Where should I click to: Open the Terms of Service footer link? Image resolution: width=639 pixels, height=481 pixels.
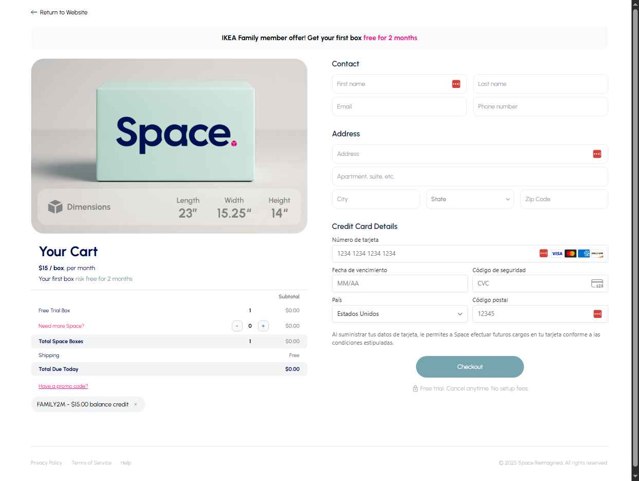(x=91, y=463)
